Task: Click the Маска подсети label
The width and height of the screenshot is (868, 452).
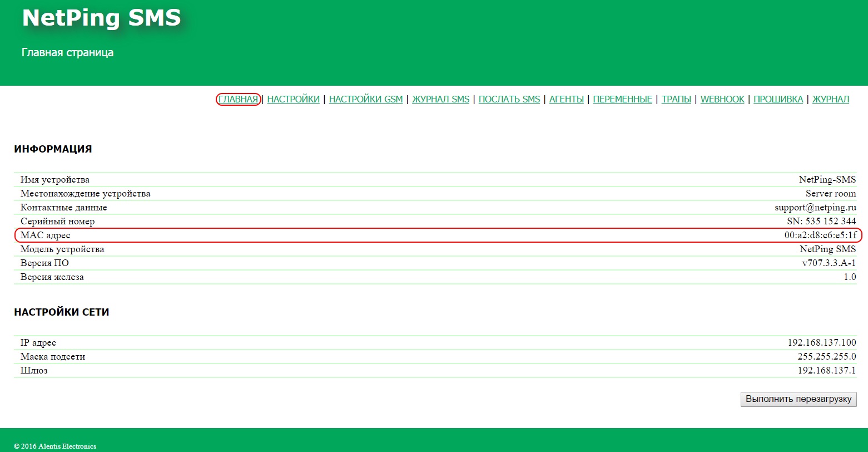Action: click(x=53, y=357)
